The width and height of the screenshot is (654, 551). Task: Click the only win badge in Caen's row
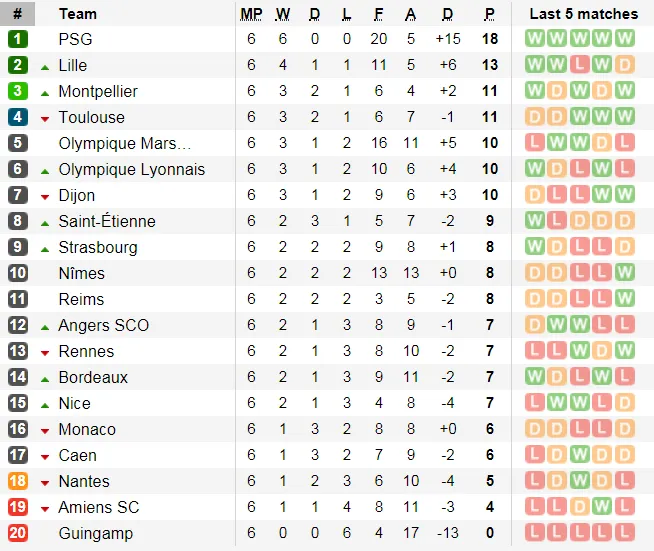pyautogui.click(x=580, y=455)
